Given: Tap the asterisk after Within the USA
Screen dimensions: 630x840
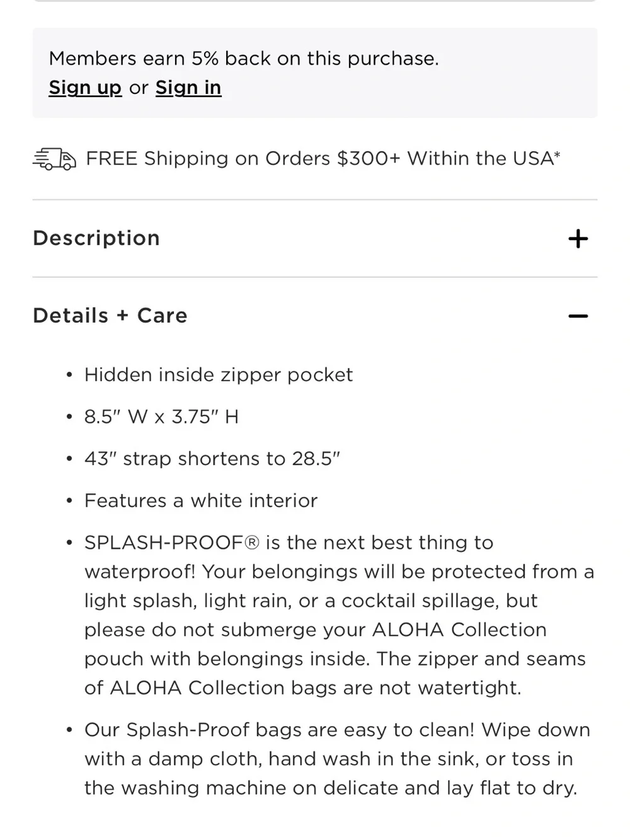Looking at the screenshot, I should click(557, 154).
